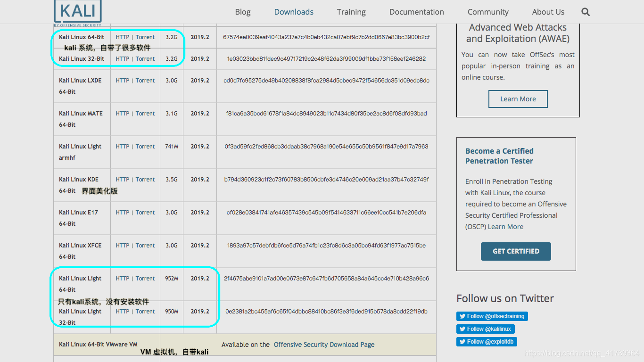This screenshot has width=644, height=362.
Task: Click HTTP link for Kali Linux LXDE
Action: (123, 81)
